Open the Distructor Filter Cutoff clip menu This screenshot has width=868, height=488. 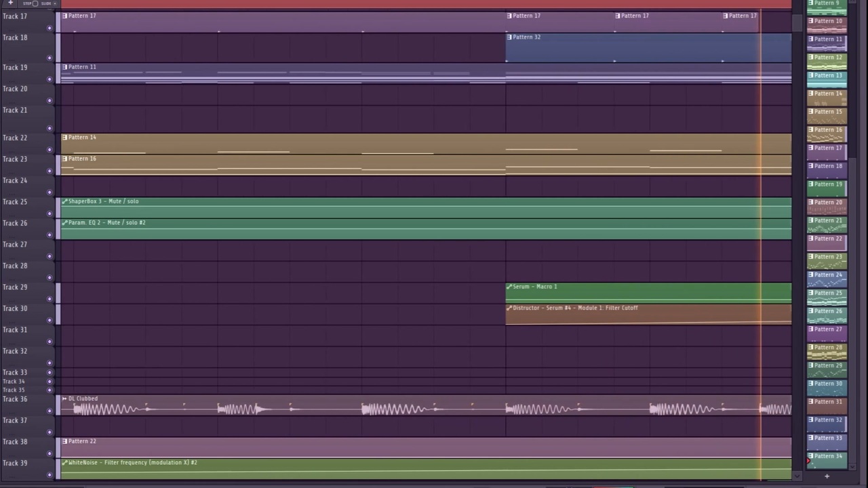point(509,308)
